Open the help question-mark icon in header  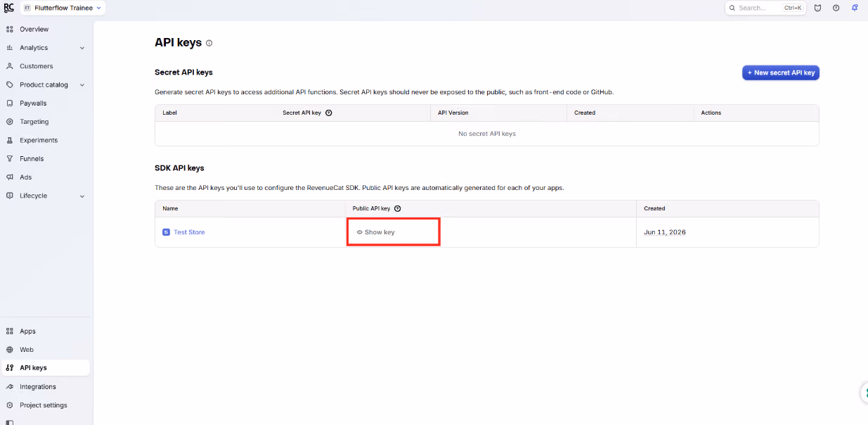click(836, 8)
